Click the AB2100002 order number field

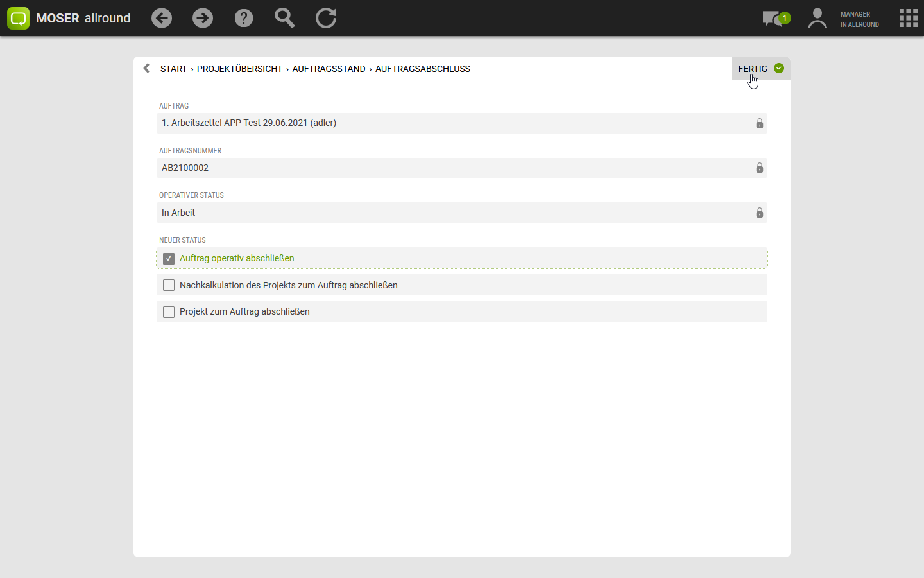coord(462,168)
